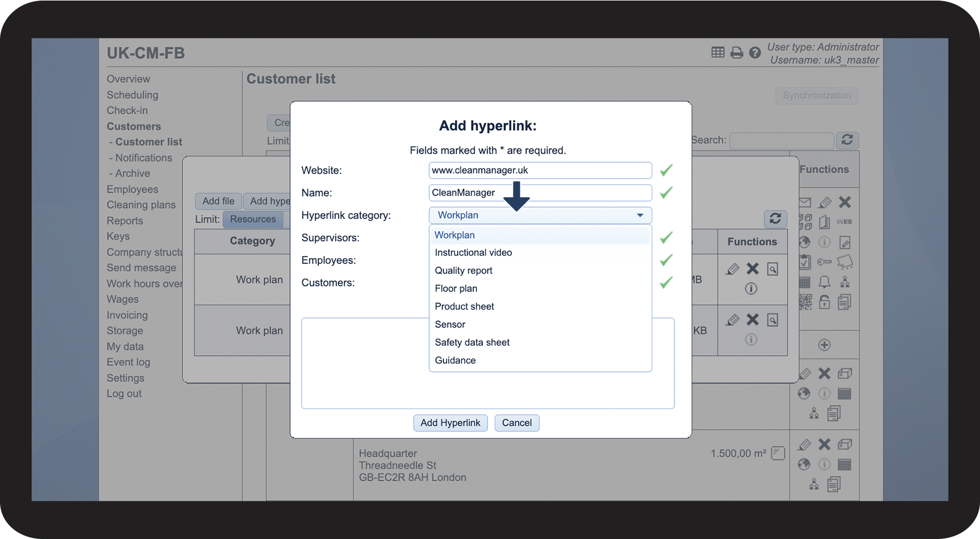
Task: Click the Synchronization button
Action: tap(816, 95)
